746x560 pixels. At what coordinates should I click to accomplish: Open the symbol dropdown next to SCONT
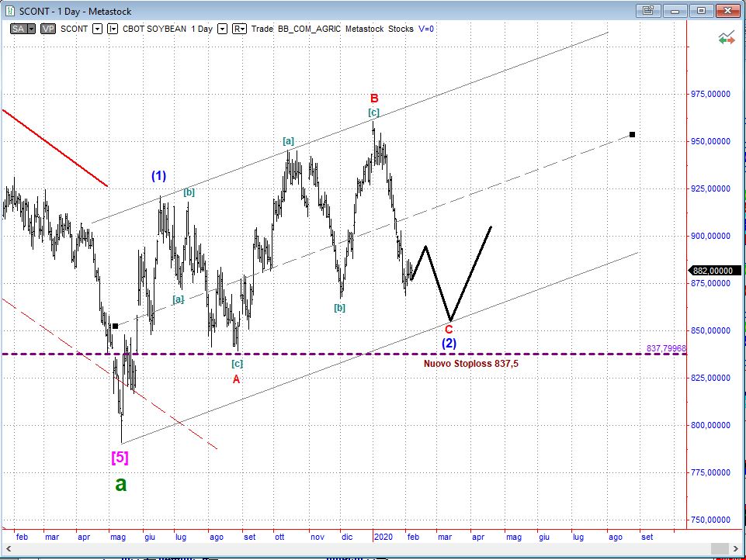(97, 29)
